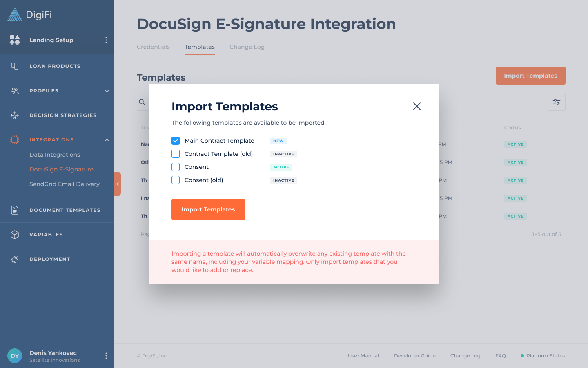Click Import Templates button in dialog
588x368 pixels.
click(x=208, y=209)
